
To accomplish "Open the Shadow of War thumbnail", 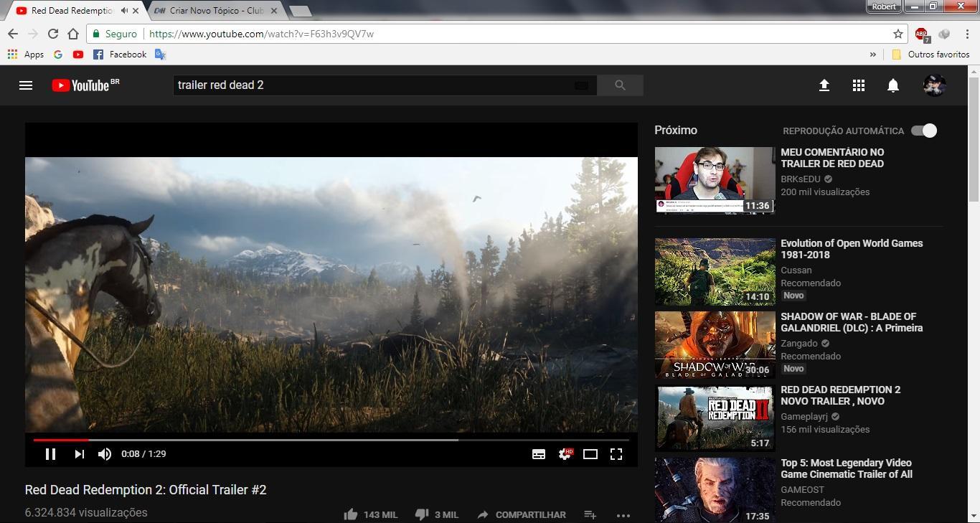I will point(715,345).
